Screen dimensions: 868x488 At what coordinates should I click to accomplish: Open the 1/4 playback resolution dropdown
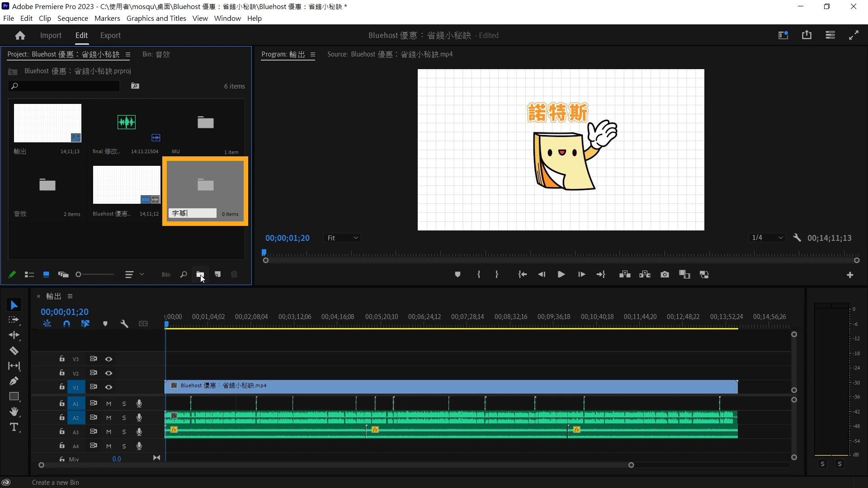tap(767, 238)
